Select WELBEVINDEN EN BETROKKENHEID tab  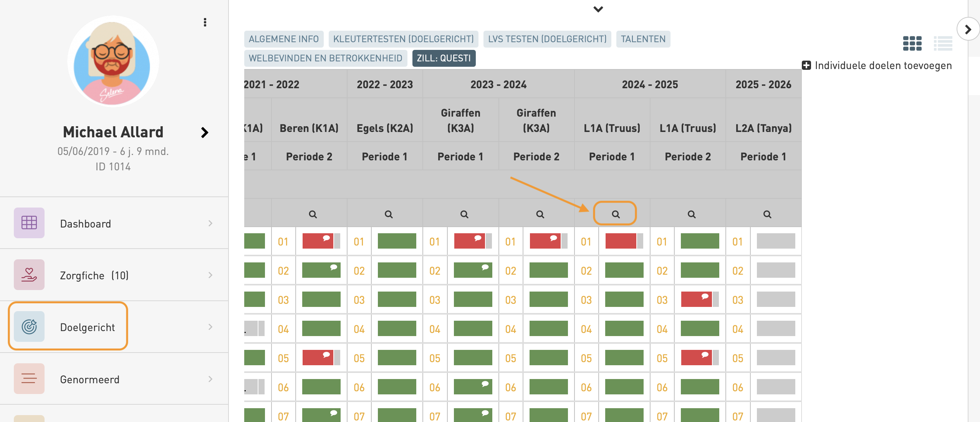tap(325, 58)
